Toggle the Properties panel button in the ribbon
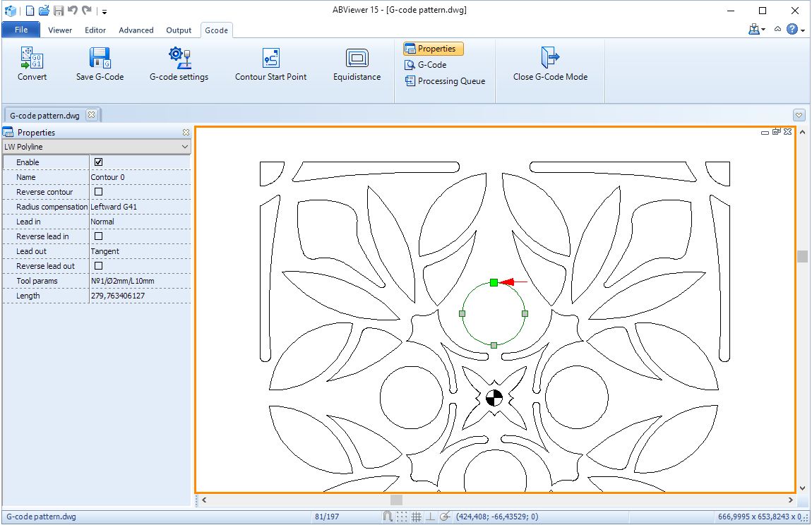The width and height of the screenshot is (812, 525). pyautogui.click(x=433, y=49)
